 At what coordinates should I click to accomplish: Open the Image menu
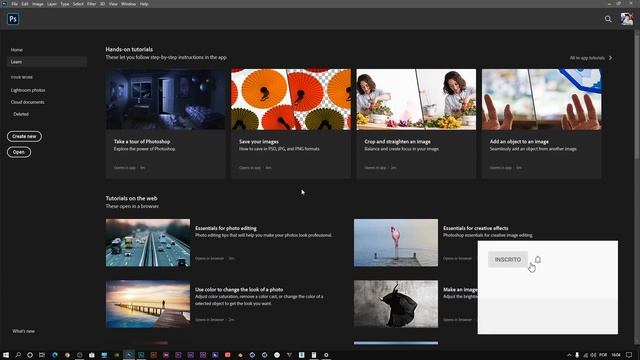tap(38, 4)
